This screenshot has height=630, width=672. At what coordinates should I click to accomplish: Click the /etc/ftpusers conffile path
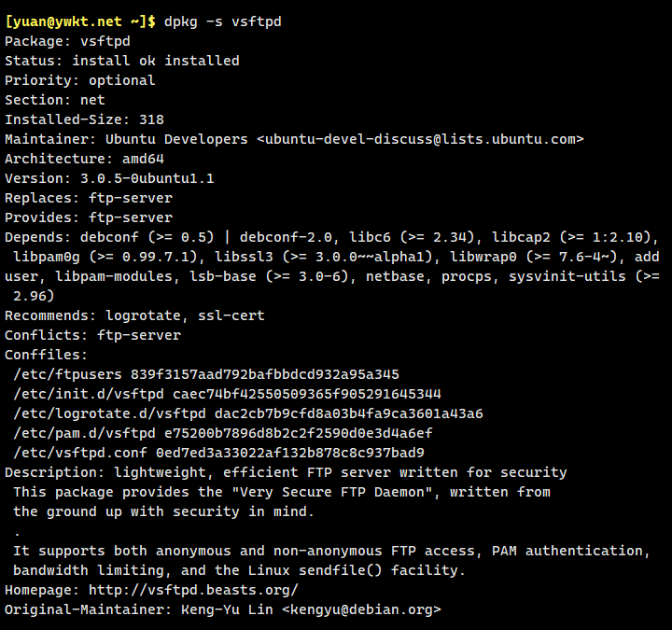tap(63, 374)
